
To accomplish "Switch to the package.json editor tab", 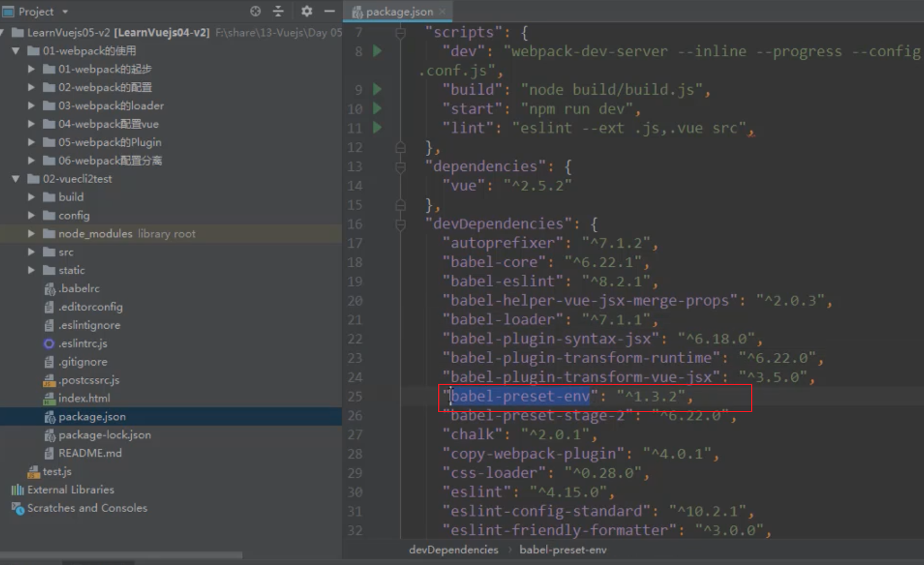I will 399,12.
